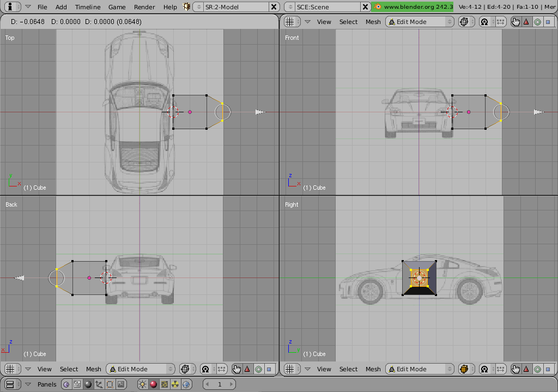Open Edit Mode dropdown below Right view
Viewport: 558px width, 392px height.
[420, 369]
